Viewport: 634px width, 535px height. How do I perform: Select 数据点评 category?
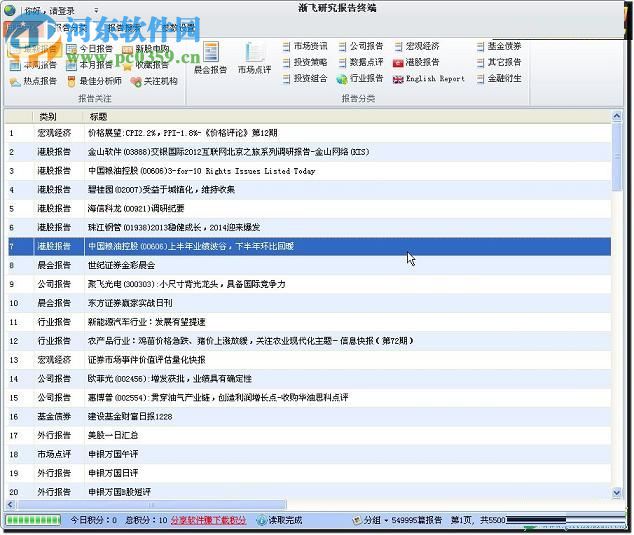361,62
